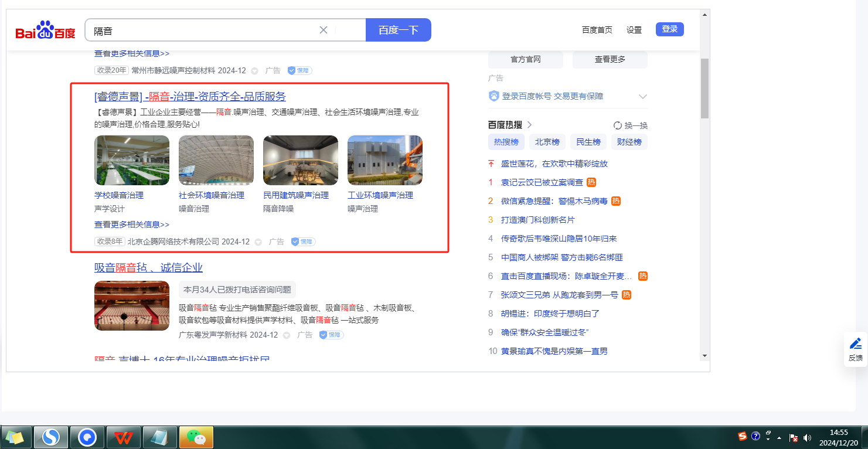Click the 保障 shield badge for 北京企腾网络技术
The image size is (868, 449).
303,241
